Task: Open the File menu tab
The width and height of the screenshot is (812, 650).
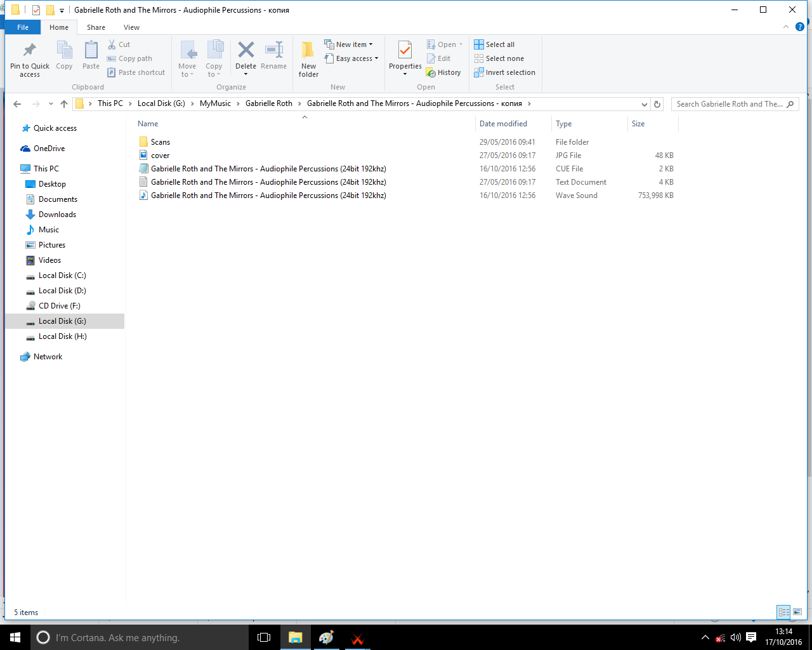Action: click(x=23, y=27)
